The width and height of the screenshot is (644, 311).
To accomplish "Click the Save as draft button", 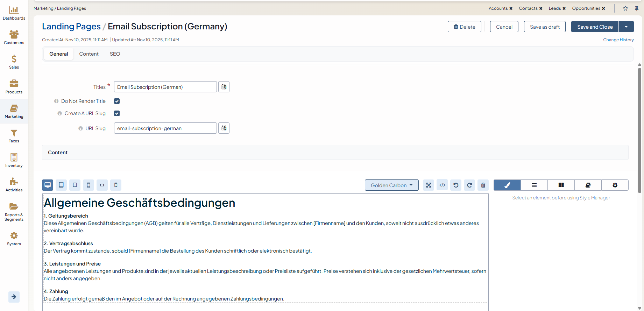I will tap(545, 27).
